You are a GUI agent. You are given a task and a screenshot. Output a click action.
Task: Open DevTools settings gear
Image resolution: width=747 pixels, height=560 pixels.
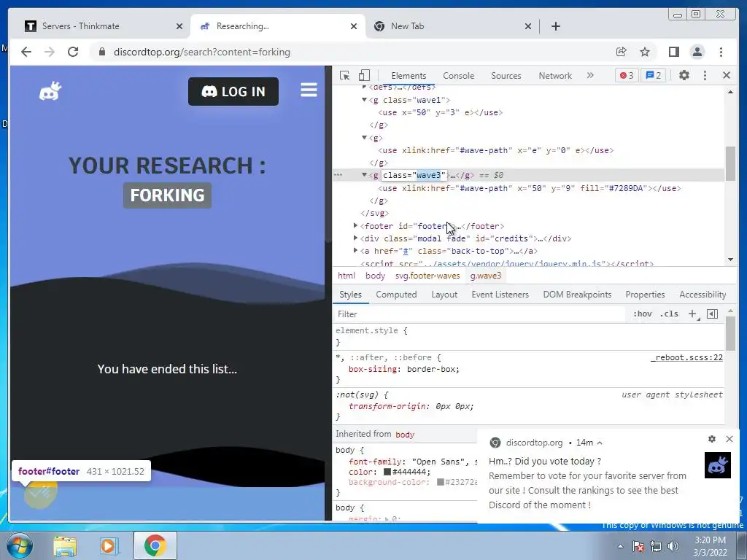click(684, 75)
